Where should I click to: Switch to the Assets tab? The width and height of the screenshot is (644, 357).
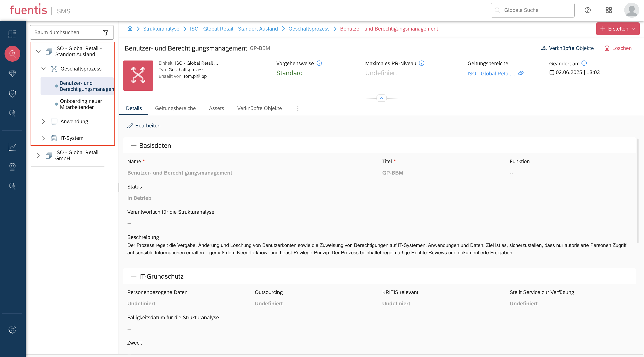pyautogui.click(x=216, y=108)
